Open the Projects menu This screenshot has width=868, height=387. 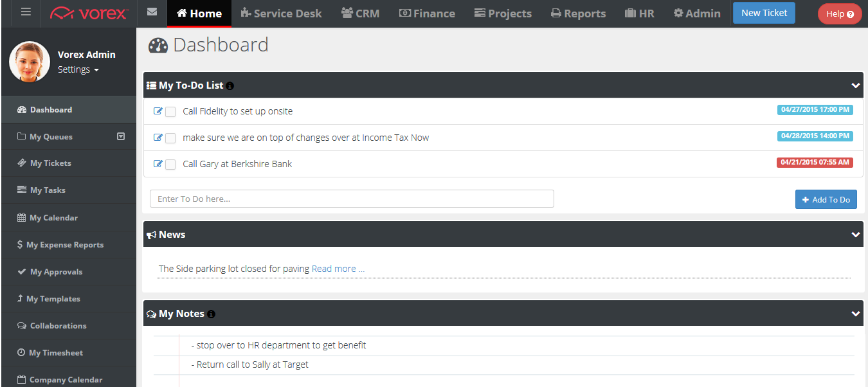(x=503, y=14)
